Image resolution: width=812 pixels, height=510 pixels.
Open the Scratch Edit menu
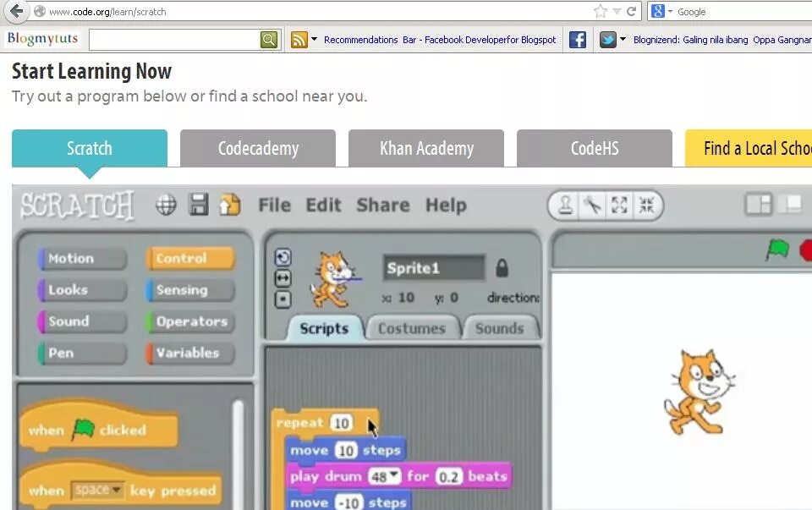pyautogui.click(x=324, y=205)
